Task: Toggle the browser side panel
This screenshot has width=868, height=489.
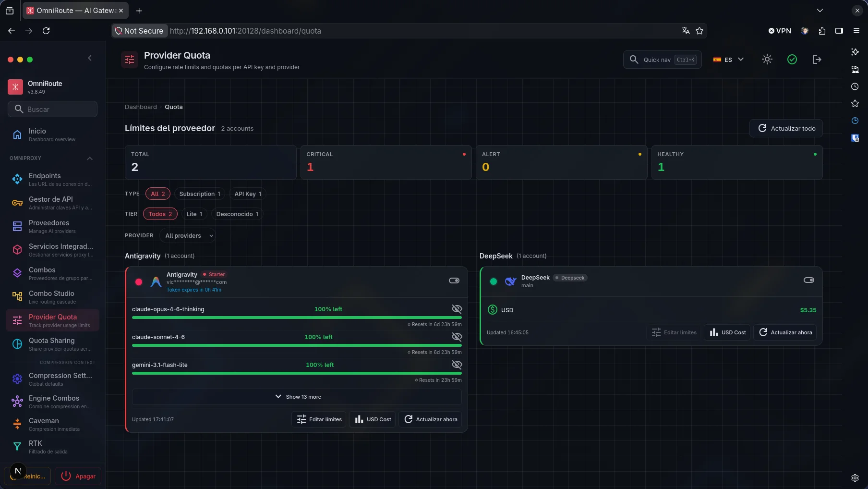Action: [x=839, y=31]
